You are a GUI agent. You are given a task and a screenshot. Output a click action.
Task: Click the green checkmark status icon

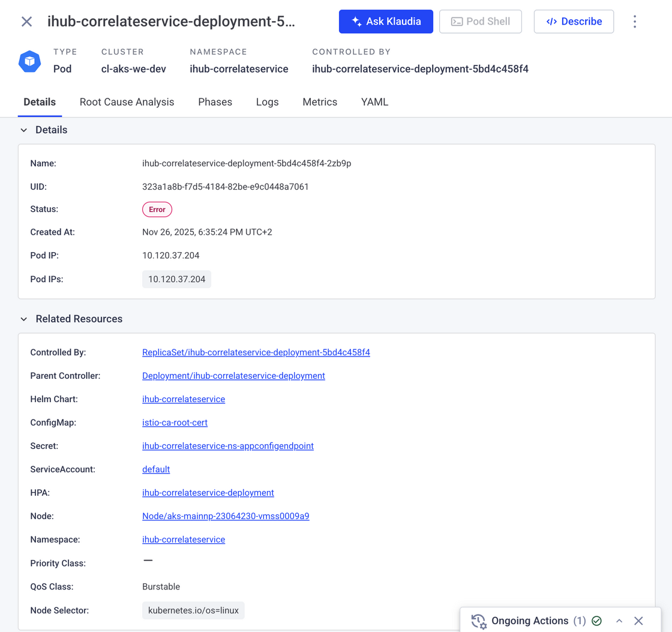point(596,621)
